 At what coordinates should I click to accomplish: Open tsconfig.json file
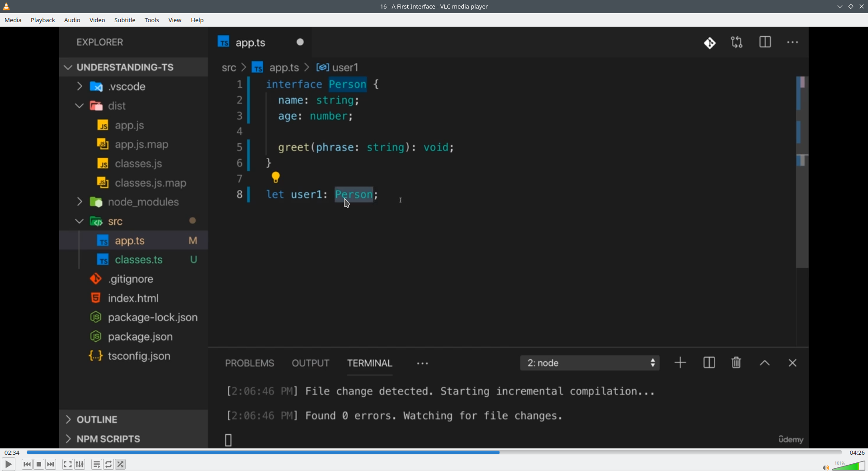[133, 356]
